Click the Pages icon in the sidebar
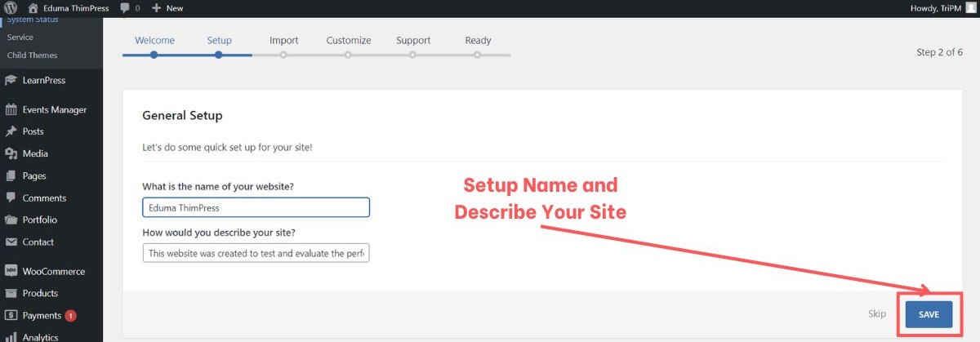Image resolution: width=980 pixels, height=342 pixels. (x=11, y=175)
